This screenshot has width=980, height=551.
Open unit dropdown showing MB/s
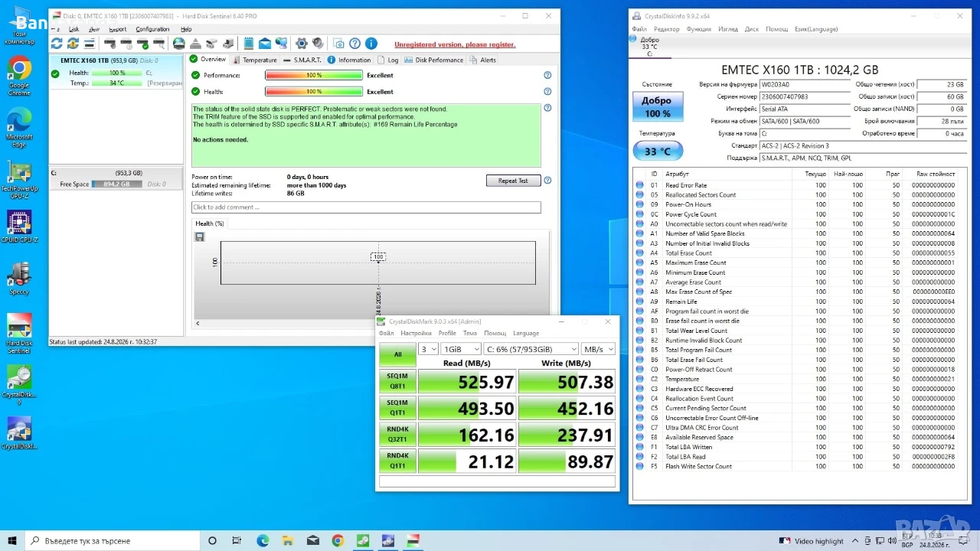tap(598, 349)
